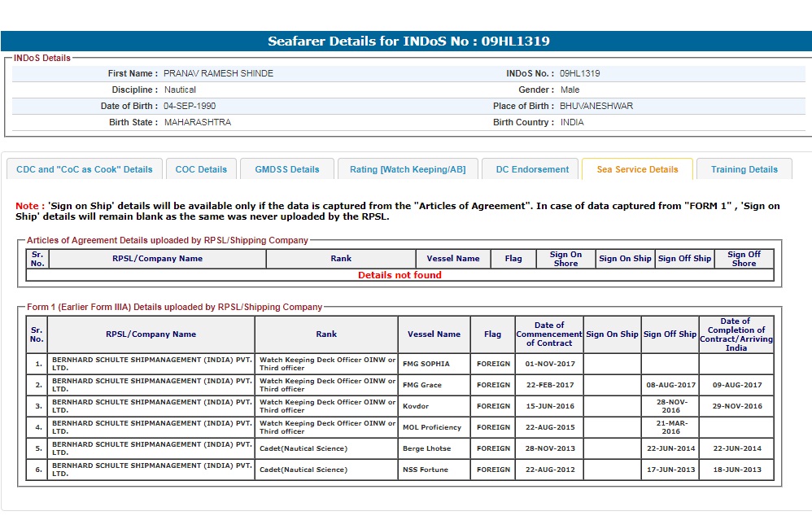Open the Training Details tab
Viewport: 812px width, 520px height.
(744, 169)
